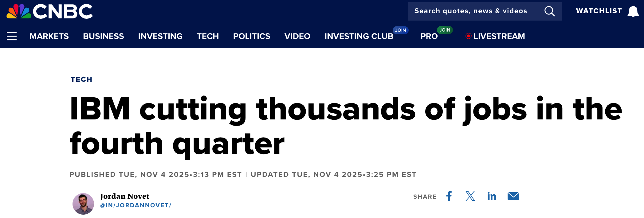Share article on Facebook

449,196
